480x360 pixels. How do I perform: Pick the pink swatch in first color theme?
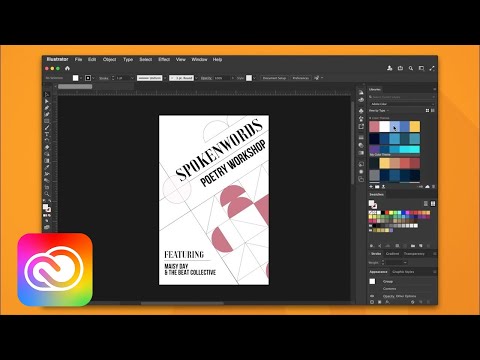point(374,127)
